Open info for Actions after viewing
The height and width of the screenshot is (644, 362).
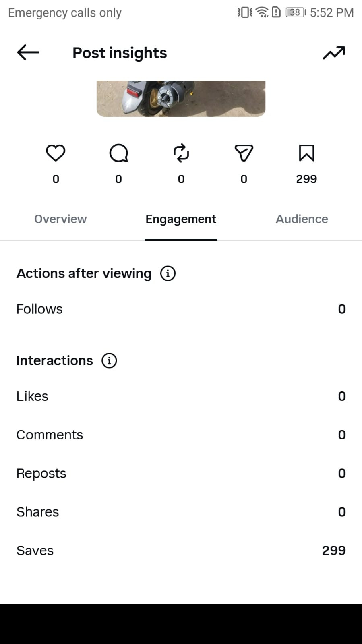(168, 273)
